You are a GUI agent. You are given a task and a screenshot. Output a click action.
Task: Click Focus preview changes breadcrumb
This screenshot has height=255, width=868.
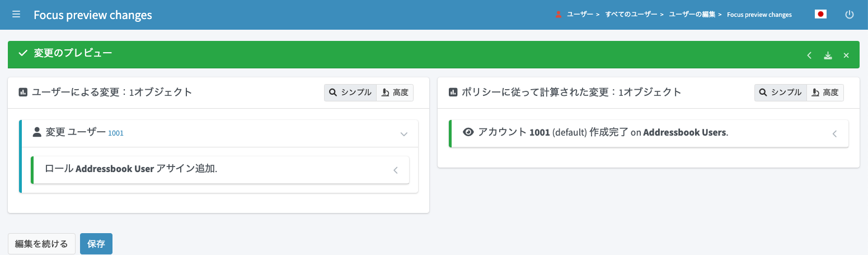[x=759, y=15]
